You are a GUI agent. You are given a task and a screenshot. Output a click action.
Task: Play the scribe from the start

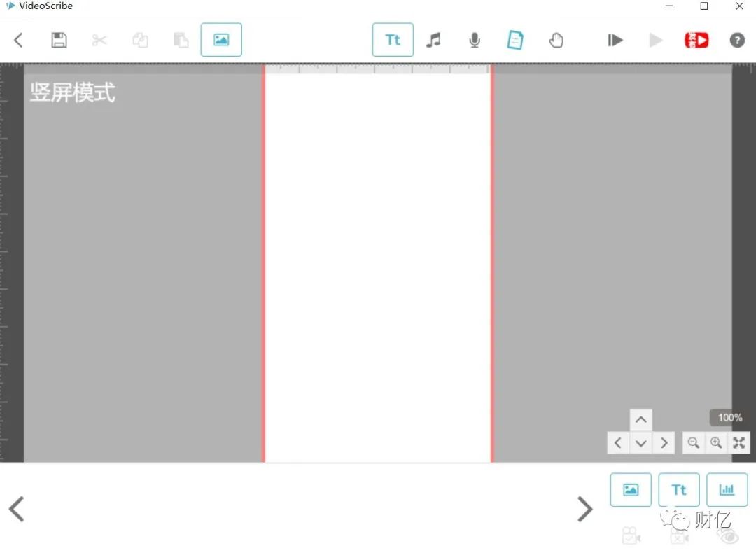615,40
